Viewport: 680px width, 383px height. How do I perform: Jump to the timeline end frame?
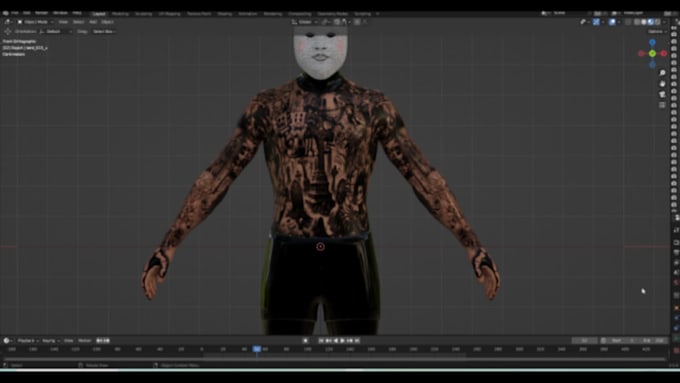tap(357, 340)
